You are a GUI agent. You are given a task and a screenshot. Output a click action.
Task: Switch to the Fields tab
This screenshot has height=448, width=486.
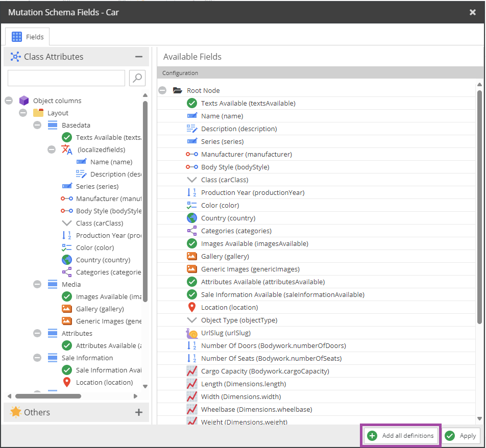[x=27, y=36]
